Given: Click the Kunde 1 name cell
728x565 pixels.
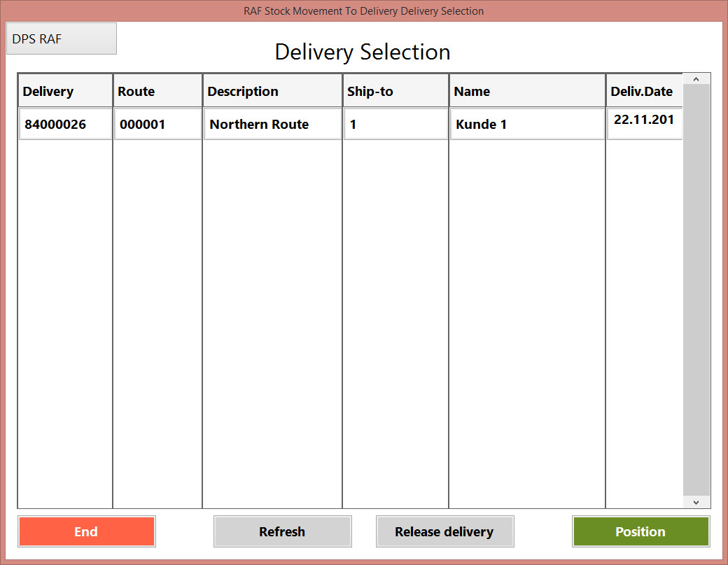Looking at the screenshot, I should (x=527, y=125).
